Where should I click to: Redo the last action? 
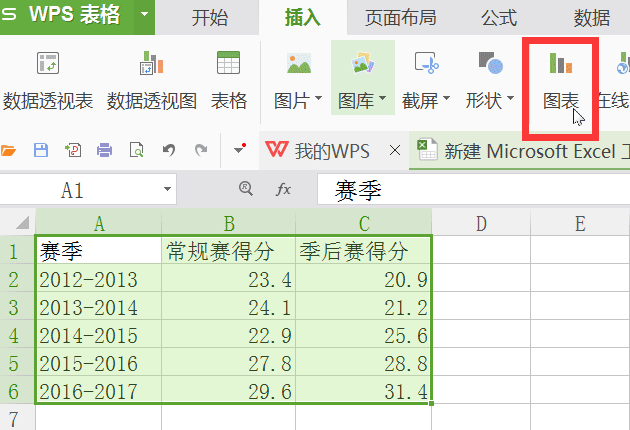[x=201, y=150]
